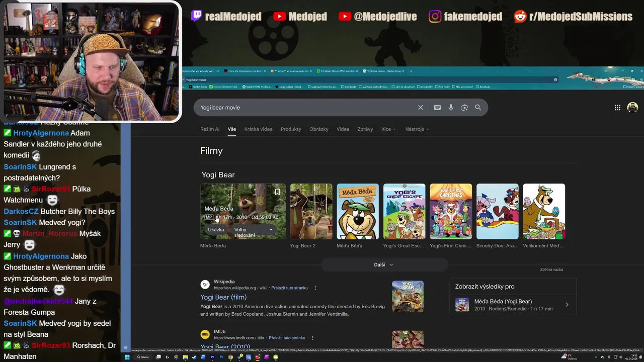The width and height of the screenshot is (644, 362).
Task: Open the cartoon Méďa Béďa poster thumbnail
Action: (x=358, y=211)
